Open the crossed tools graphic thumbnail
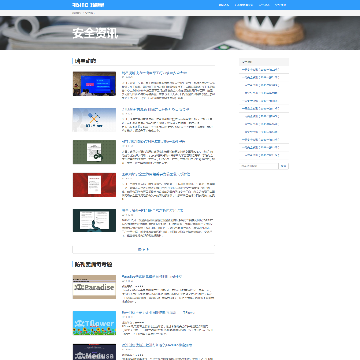 coord(94,120)
